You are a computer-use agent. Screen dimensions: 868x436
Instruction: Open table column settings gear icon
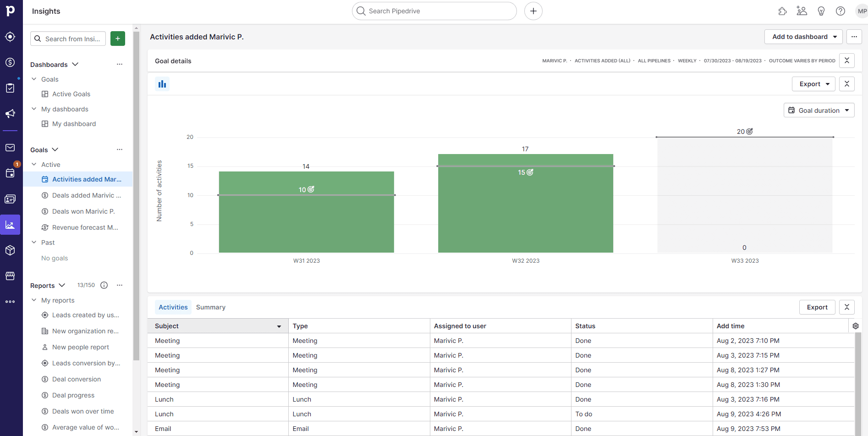click(x=856, y=326)
